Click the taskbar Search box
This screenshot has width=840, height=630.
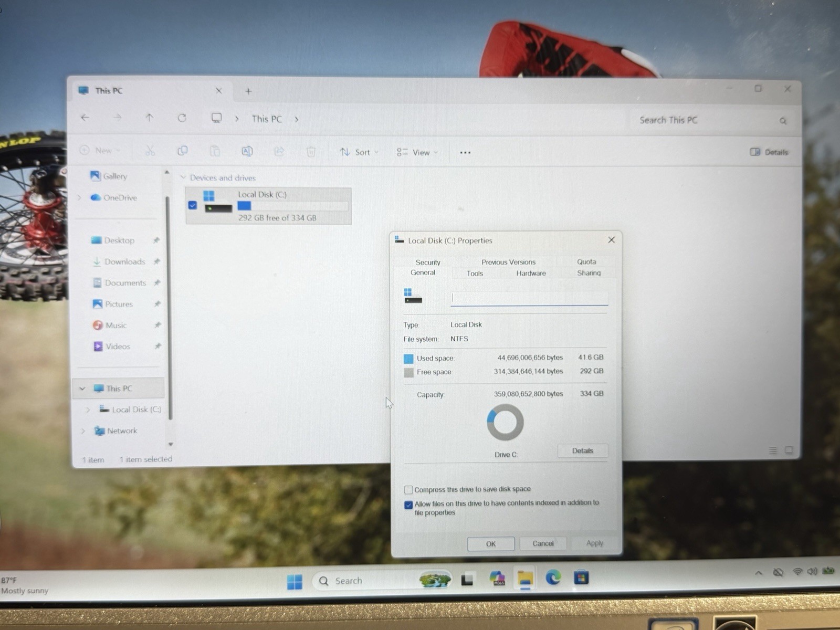(382, 581)
